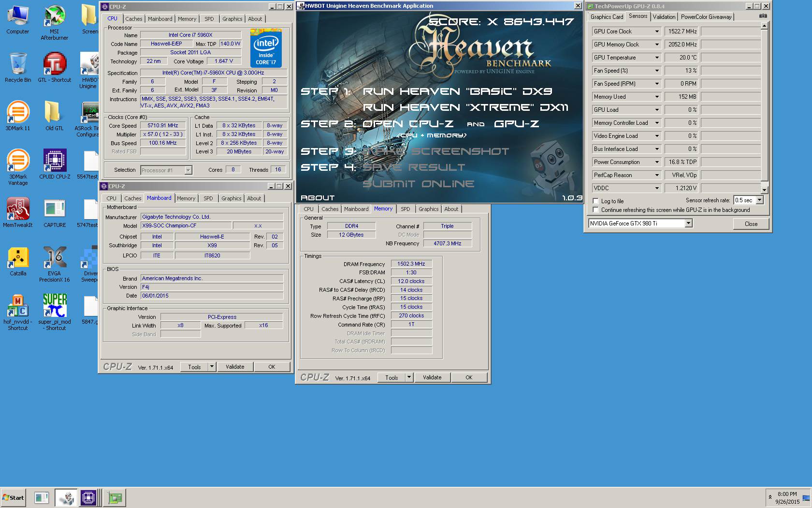Click the Start button on taskbar
Screen dimensions: 812x508
point(14,497)
